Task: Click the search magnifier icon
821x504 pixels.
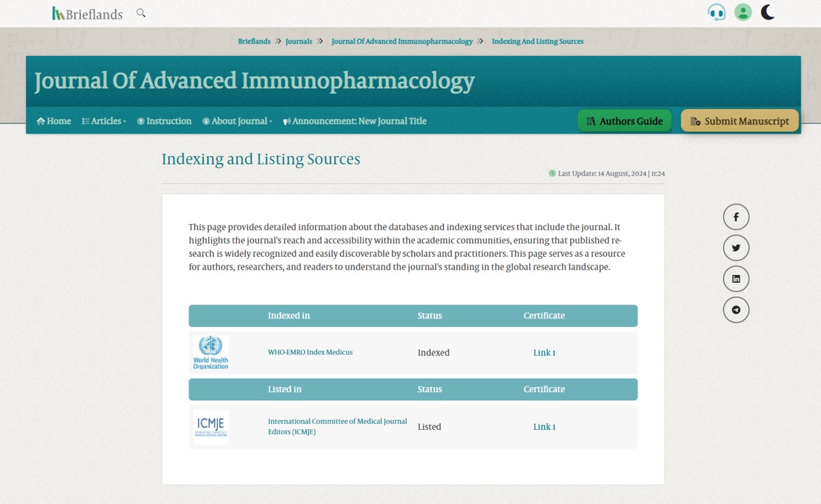Action: pos(141,13)
